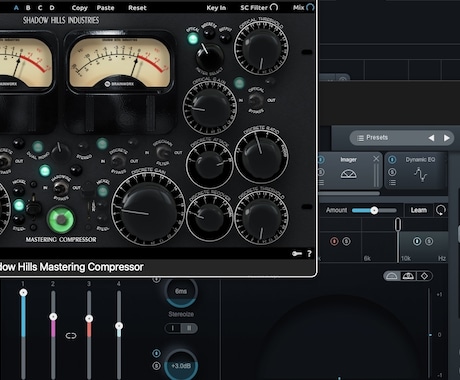Toggle the Dynamic EQ module power icon

[392, 160]
